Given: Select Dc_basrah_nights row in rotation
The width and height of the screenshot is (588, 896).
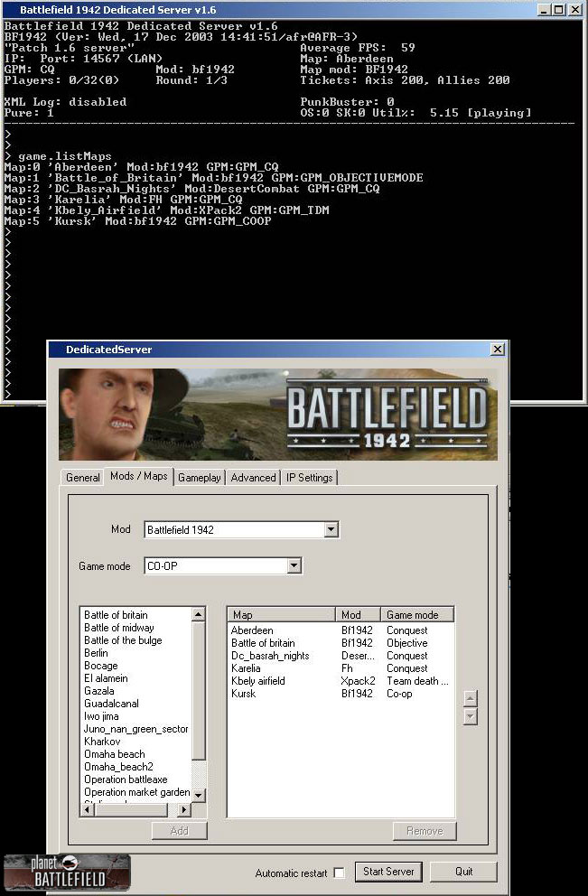Looking at the screenshot, I should 341,656.
